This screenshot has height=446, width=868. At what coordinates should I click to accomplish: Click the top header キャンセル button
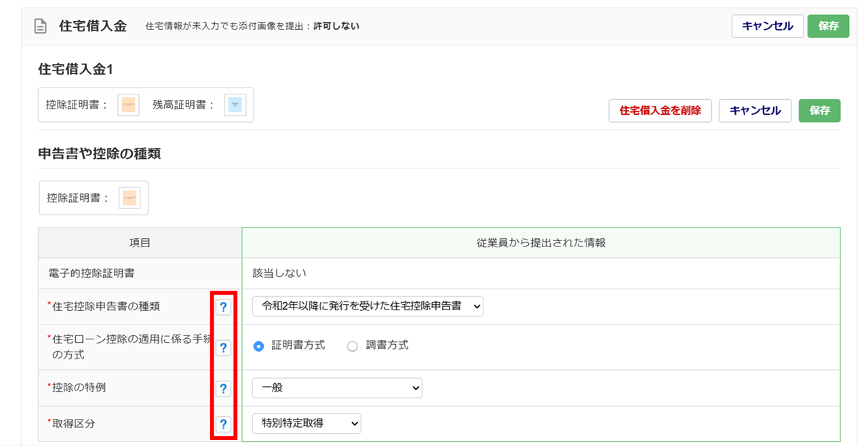click(767, 26)
